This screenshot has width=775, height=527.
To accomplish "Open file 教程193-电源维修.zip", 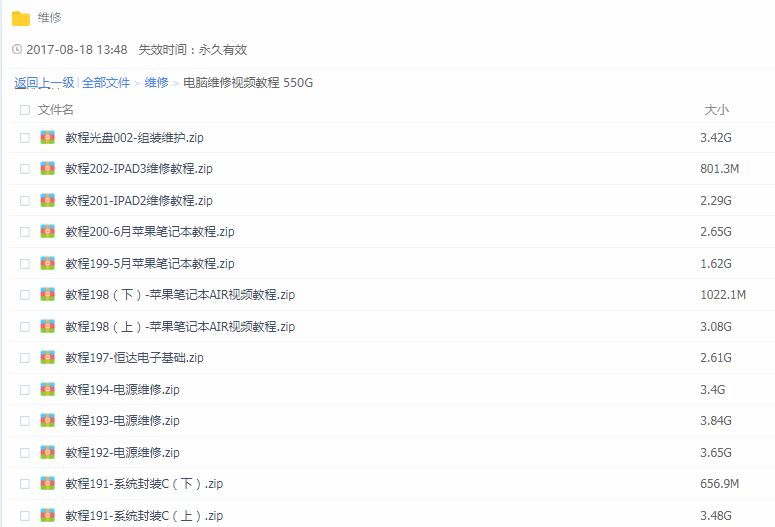I will pos(122,421).
